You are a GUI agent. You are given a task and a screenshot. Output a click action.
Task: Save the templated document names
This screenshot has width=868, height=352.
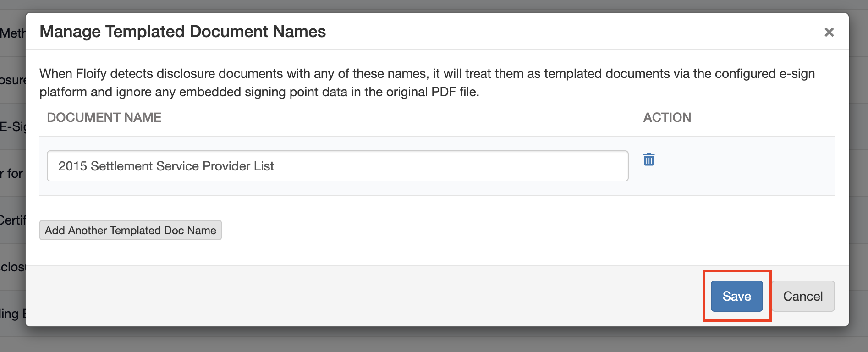point(736,296)
